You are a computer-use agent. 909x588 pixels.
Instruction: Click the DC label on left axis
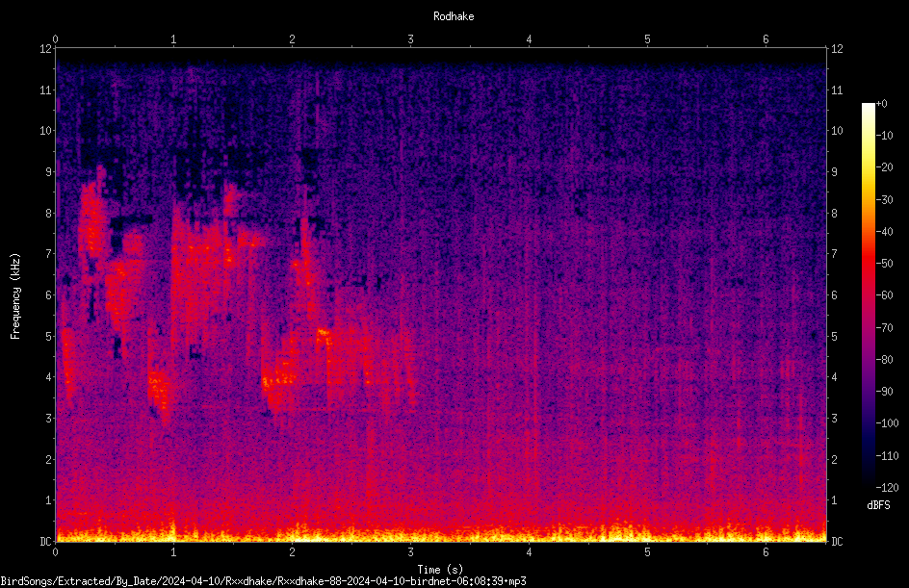(x=45, y=541)
